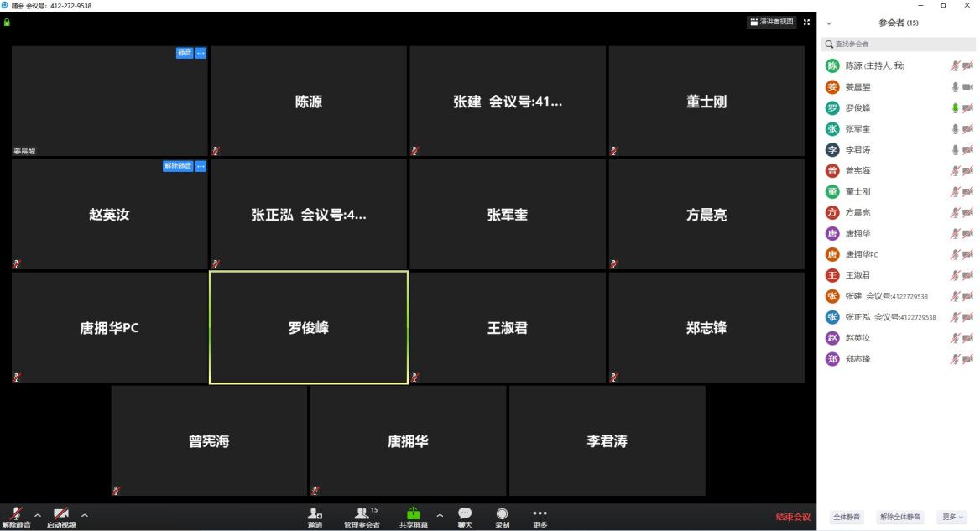Open the 更多 three-dots toolbar icon
Image resolution: width=980 pixels, height=531 pixels.
(540, 513)
